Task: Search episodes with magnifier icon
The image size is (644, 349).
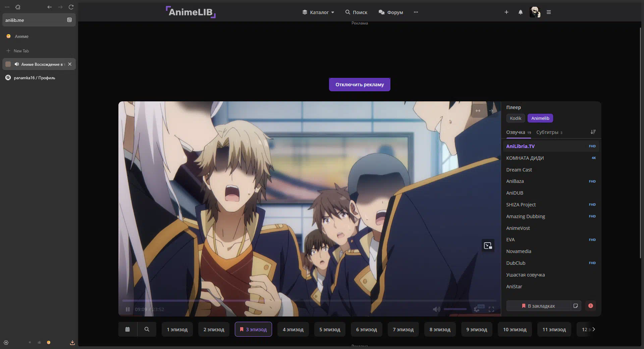Action: click(x=147, y=329)
